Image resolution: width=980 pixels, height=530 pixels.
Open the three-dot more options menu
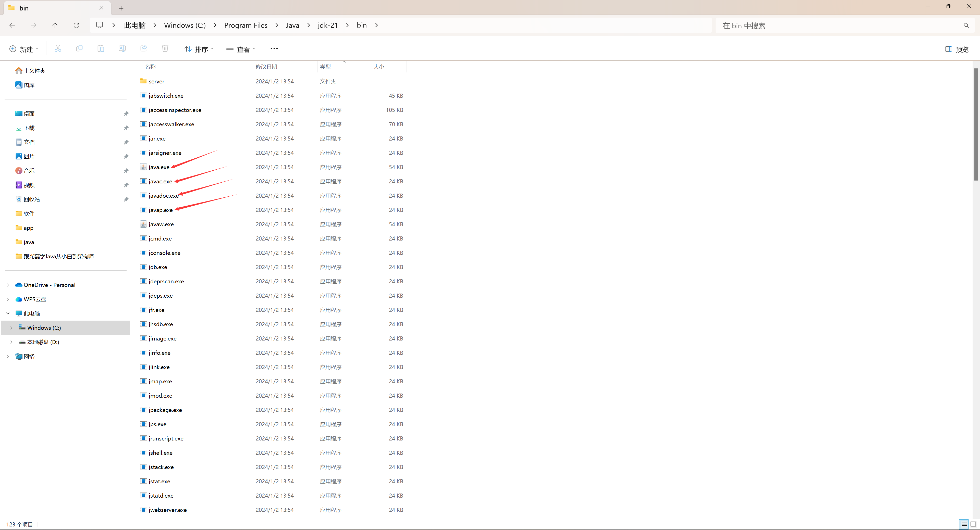click(274, 49)
